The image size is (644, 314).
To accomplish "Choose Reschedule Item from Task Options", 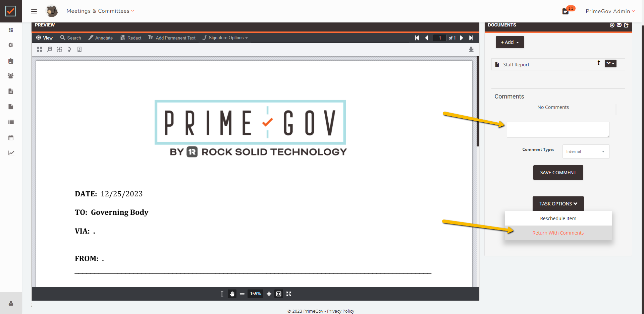I will 558,218.
